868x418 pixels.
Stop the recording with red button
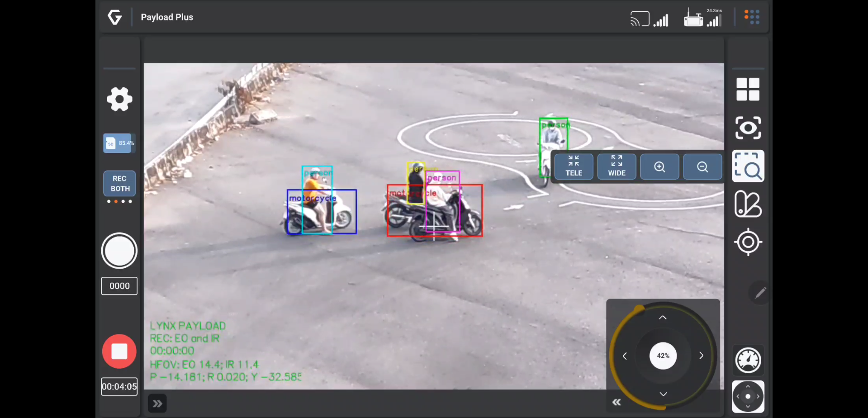pyautogui.click(x=119, y=351)
